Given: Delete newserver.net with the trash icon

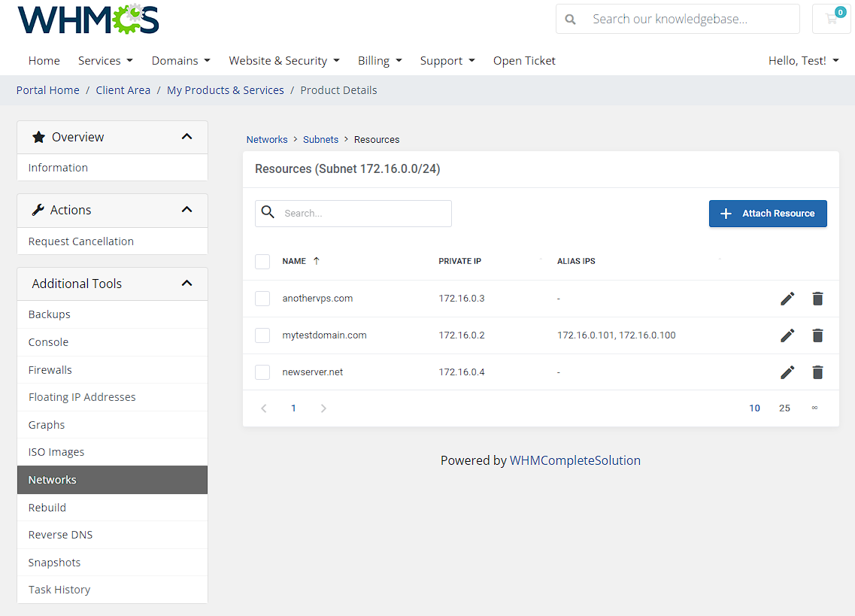Looking at the screenshot, I should coord(817,372).
